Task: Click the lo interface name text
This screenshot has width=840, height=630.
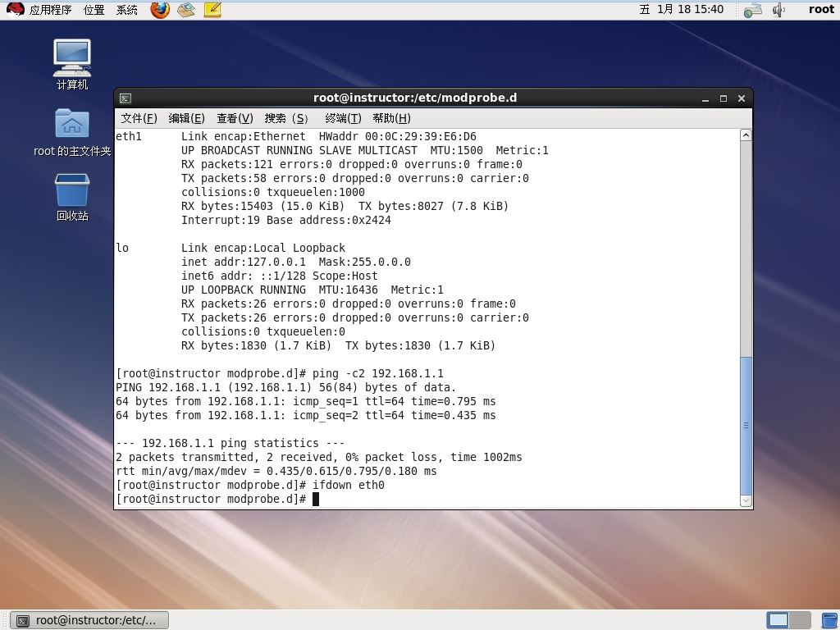Action: coord(122,248)
